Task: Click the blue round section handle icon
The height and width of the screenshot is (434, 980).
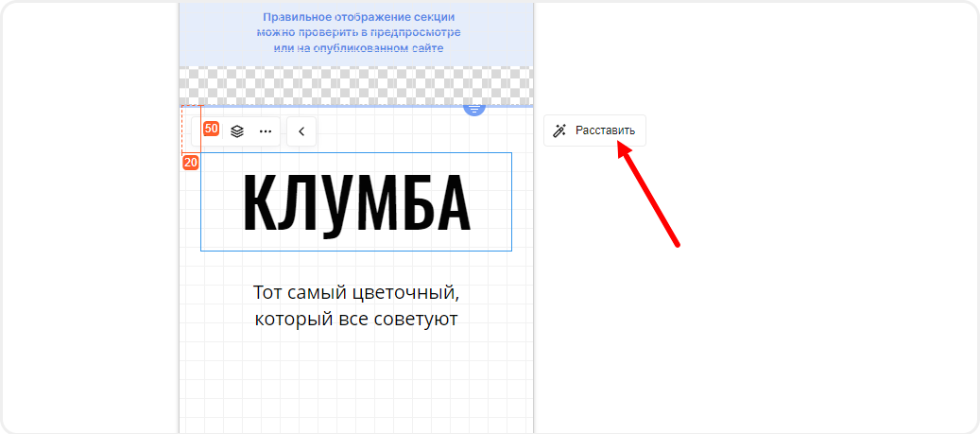Action: [x=474, y=109]
